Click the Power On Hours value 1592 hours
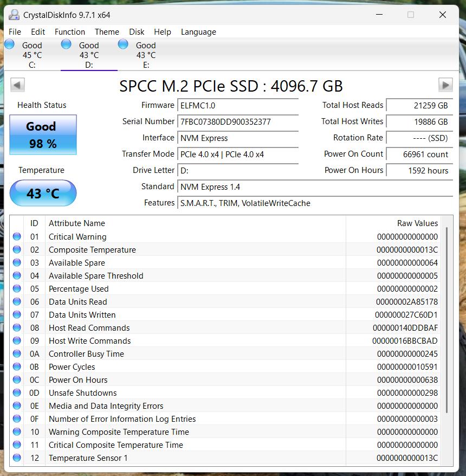Image resolution: width=466 pixels, height=476 pixels. (419, 171)
